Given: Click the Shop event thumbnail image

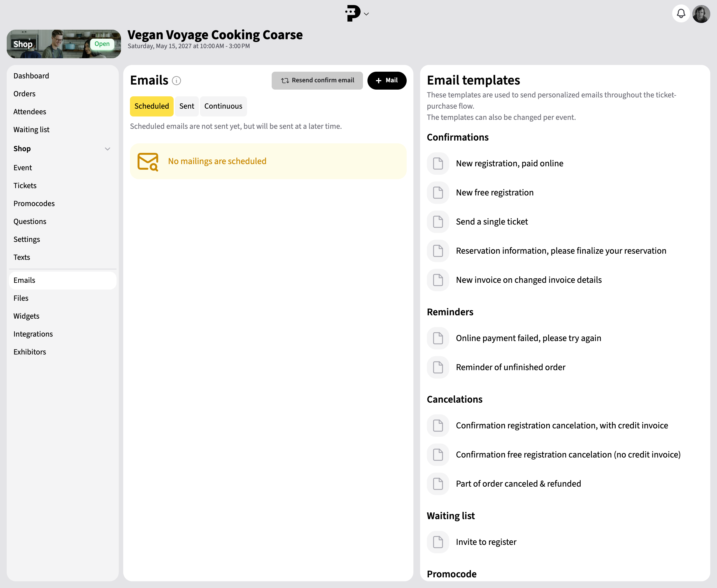Looking at the screenshot, I should coord(64,44).
